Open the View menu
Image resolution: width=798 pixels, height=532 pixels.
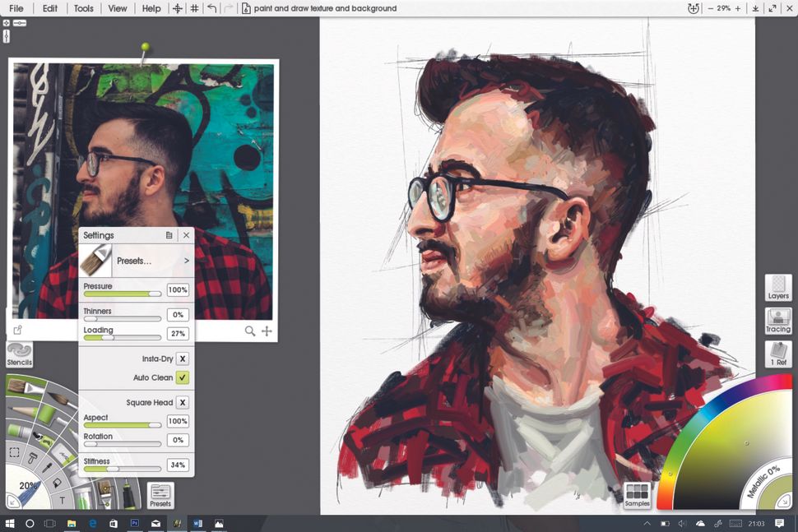(117, 8)
